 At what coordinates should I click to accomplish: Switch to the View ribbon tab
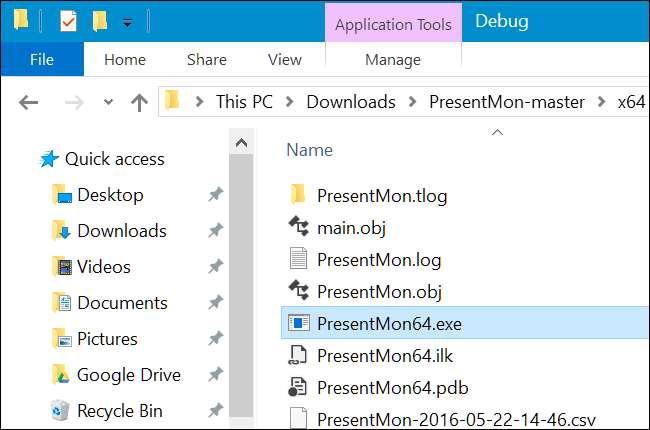click(x=284, y=59)
